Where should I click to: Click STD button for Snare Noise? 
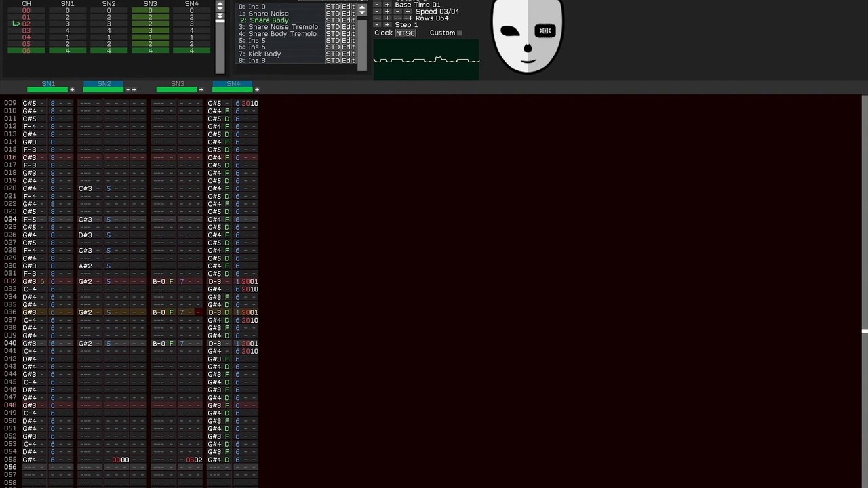coord(332,14)
